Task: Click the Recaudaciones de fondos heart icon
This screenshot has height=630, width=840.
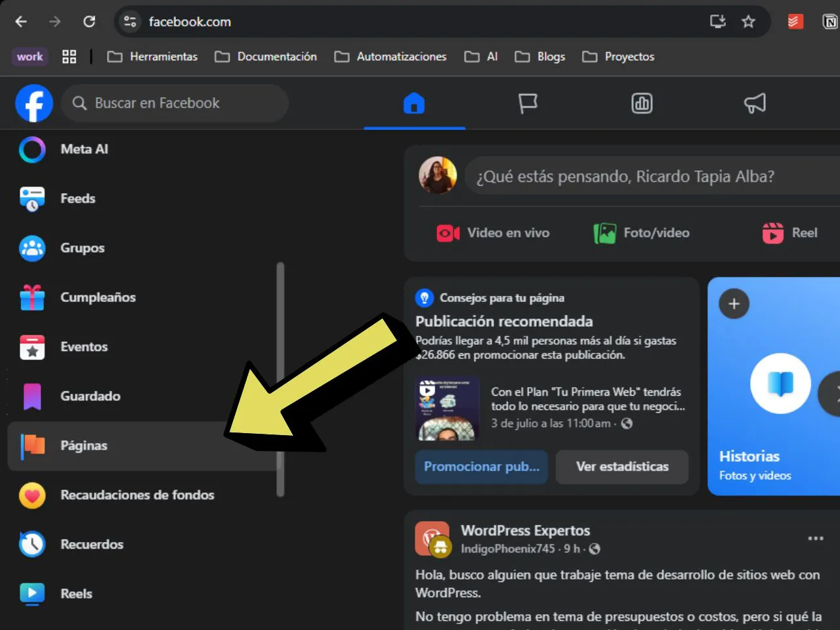Action: point(32,495)
